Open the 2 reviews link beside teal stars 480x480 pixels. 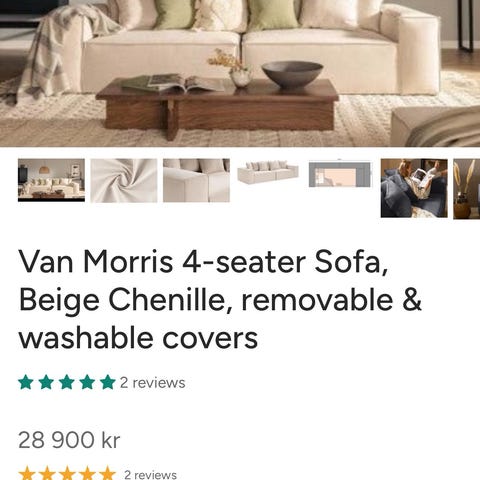[152, 383]
